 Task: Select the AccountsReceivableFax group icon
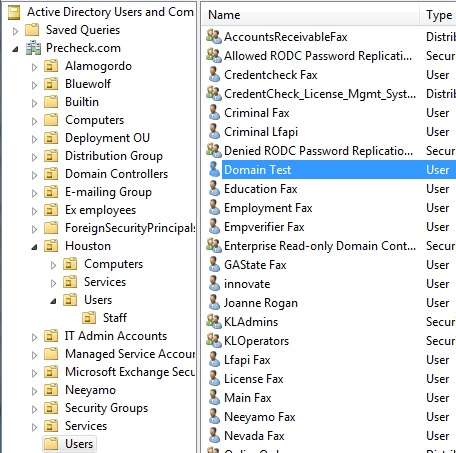point(214,37)
